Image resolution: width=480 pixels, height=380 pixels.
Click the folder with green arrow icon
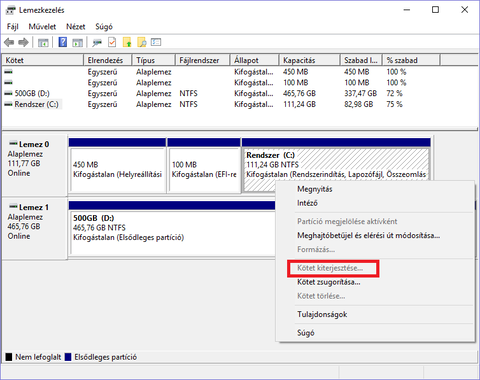(127, 42)
